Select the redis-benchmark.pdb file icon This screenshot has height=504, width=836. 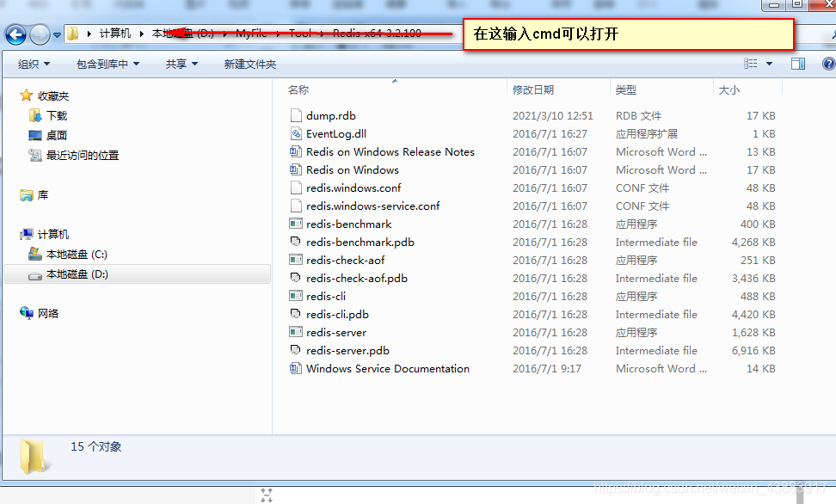click(x=296, y=242)
